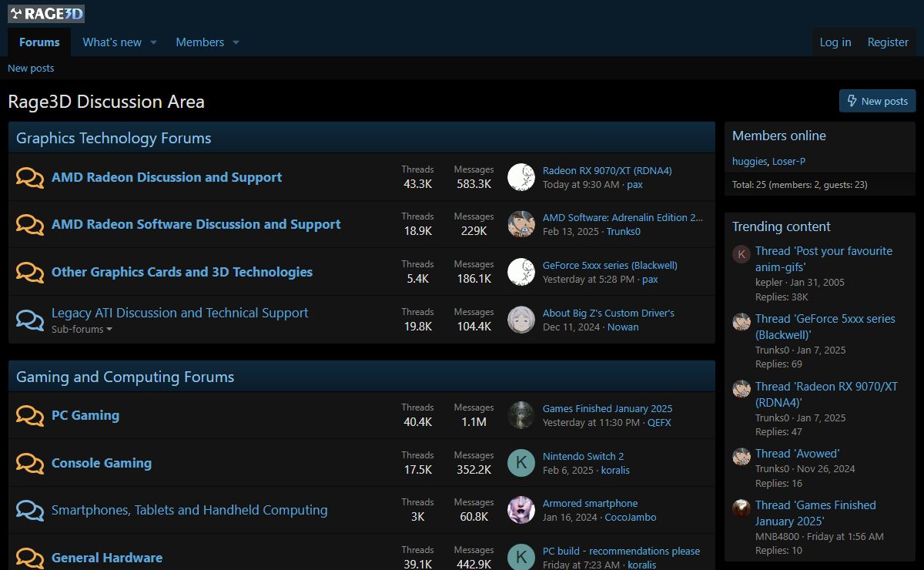Click 'Replies: 38K' in Trending content

pyautogui.click(x=782, y=297)
